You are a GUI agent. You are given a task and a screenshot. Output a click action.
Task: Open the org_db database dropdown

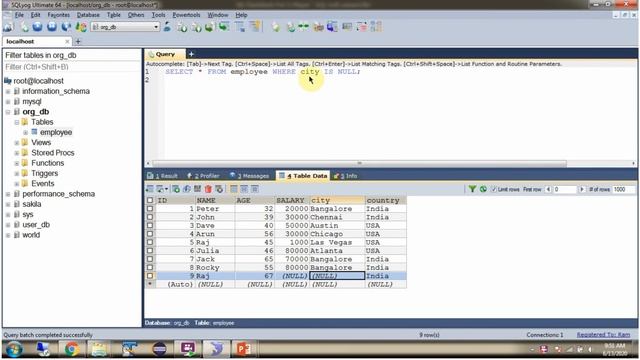(156, 27)
